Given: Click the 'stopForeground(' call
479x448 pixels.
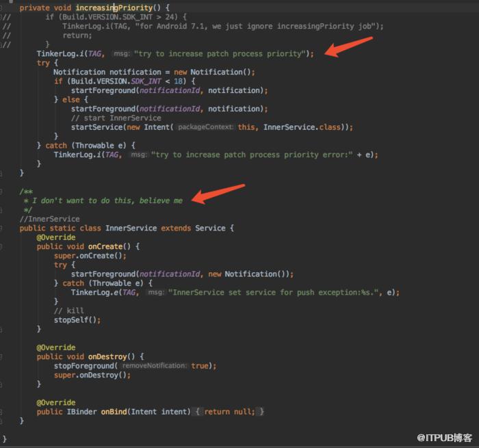Looking at the screenshot, I should [x=86, y=366].
